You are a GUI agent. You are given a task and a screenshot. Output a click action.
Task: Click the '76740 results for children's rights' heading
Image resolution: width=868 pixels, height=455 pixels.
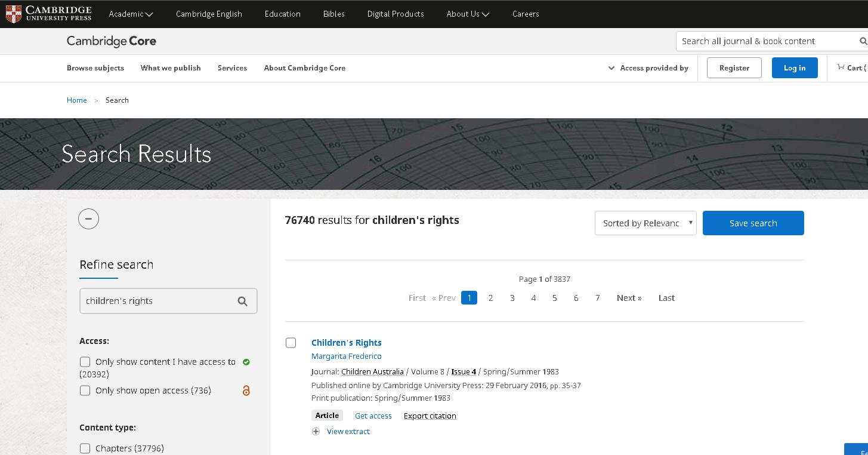372,220
